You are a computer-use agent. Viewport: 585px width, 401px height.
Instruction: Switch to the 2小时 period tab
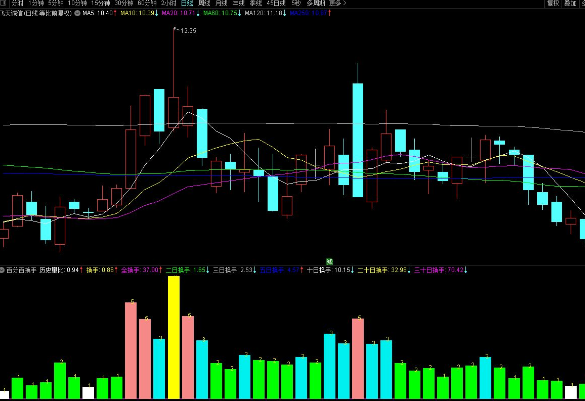pyautogui.click(x=169, y=3)
